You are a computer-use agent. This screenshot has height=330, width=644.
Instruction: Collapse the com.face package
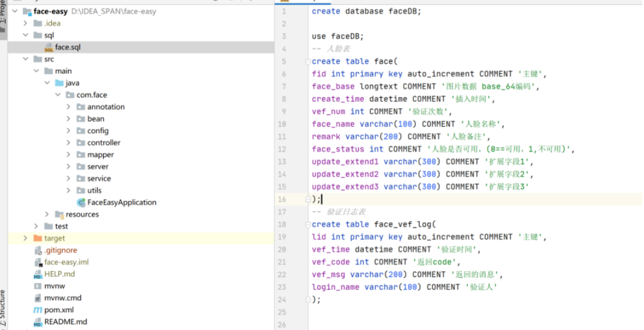coord(58,95)
